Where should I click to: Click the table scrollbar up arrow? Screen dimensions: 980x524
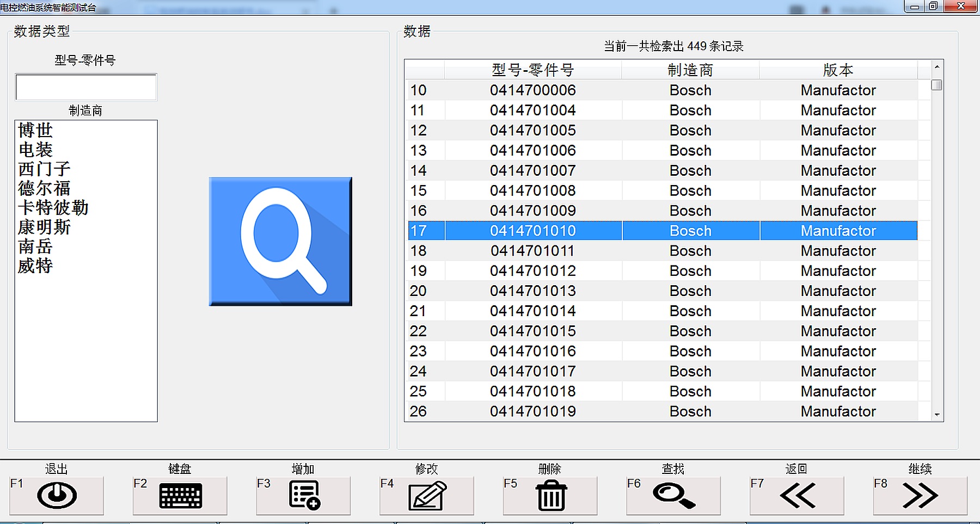pos(937,67)
